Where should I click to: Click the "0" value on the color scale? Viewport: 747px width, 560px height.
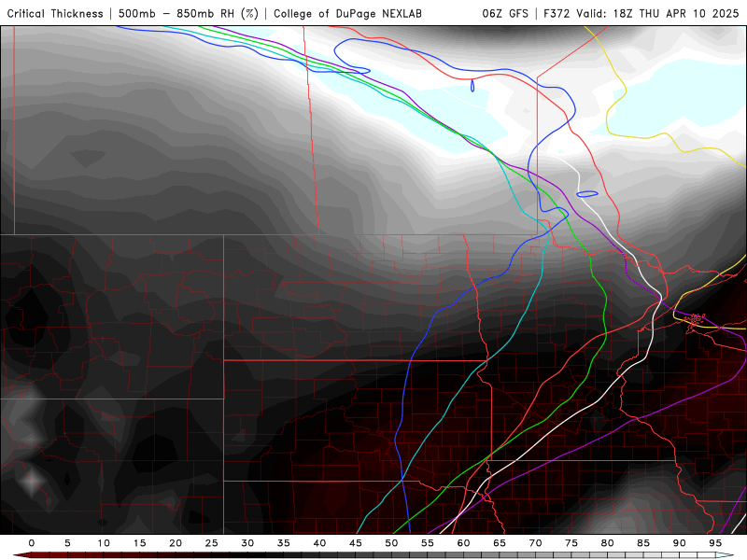(x=32, y=543)
